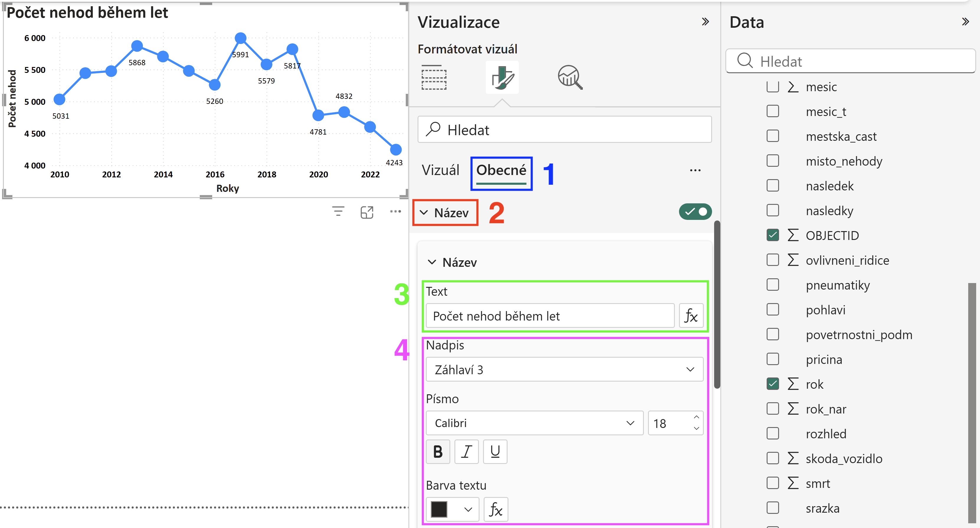Screen dimensions: 980x528
Task: Click the Sigma icon beside OBJECTID
Action: [793, 235]
